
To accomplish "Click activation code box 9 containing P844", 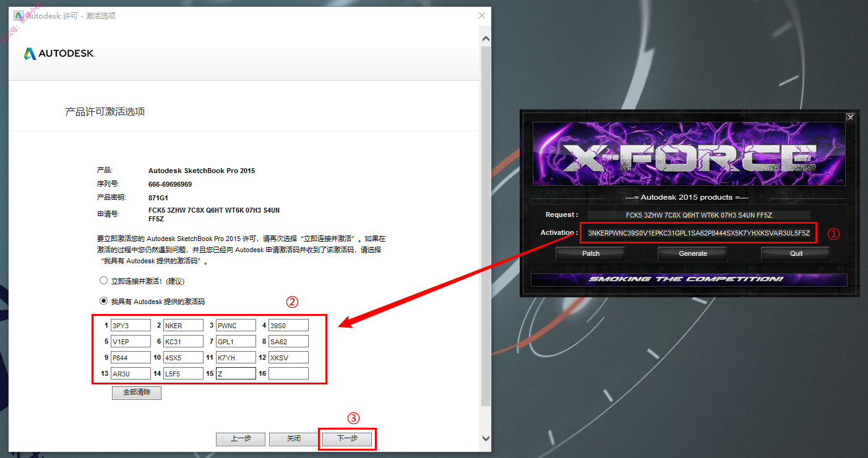I will 131,357.
